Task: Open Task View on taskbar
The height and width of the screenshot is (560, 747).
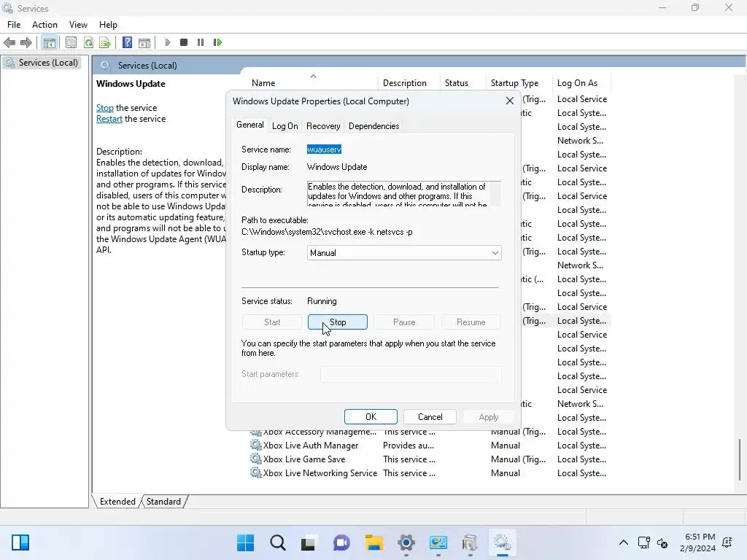Action: click(309, 542)
